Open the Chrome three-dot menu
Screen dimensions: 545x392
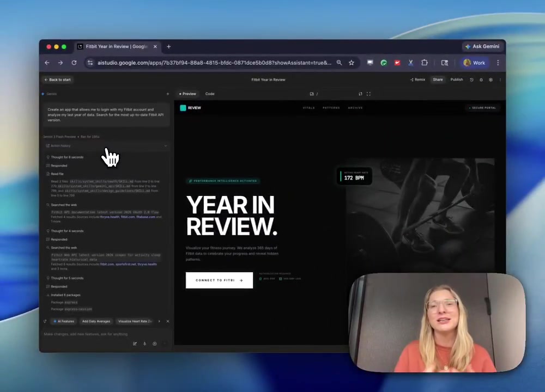(x=498, y=63)
